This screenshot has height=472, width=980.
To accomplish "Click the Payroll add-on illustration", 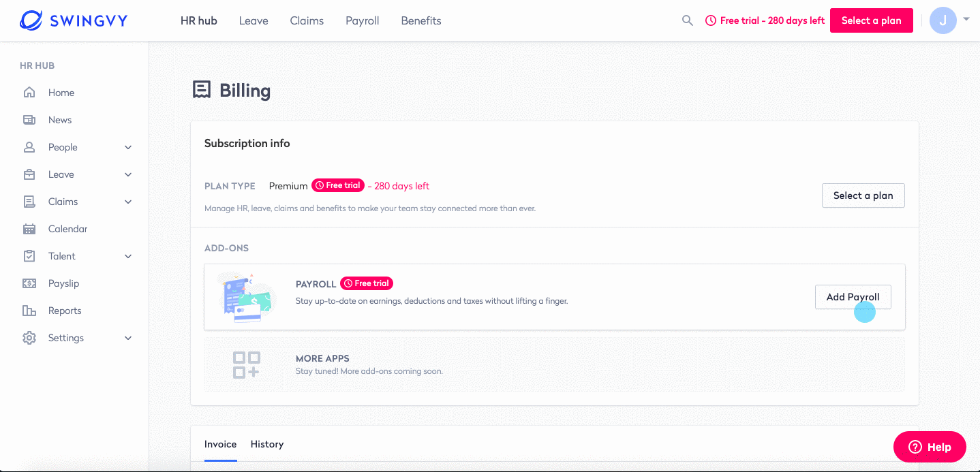I will point(247,296).
